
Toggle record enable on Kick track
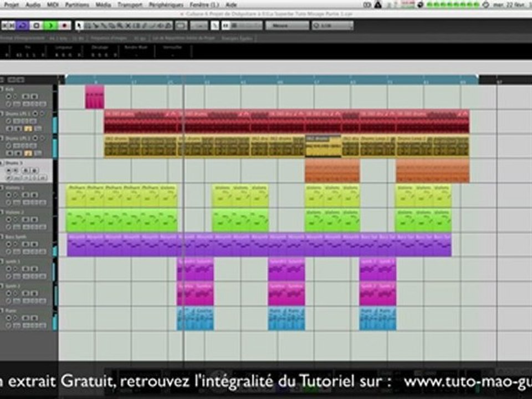[x=8, y=96]
